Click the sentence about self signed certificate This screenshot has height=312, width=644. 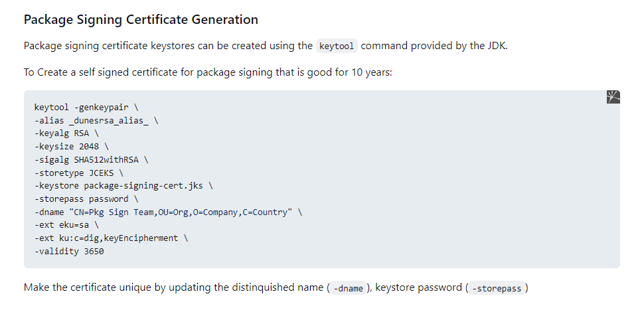click(208, 72)
